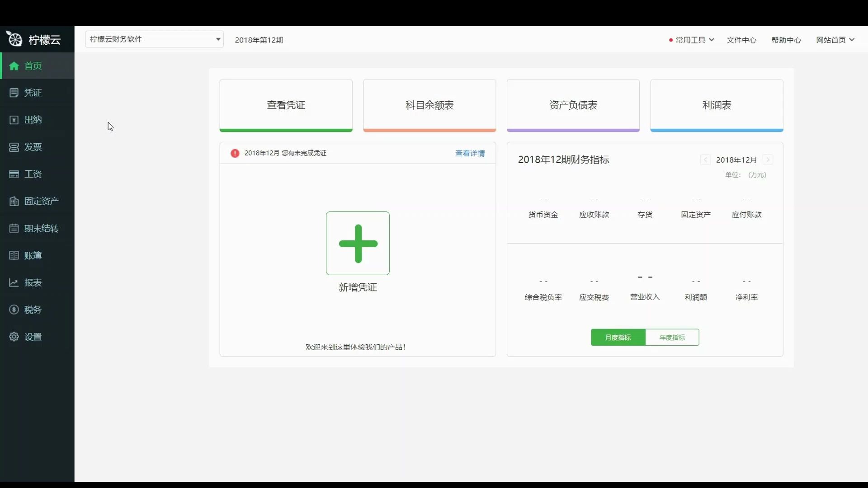Click the red warning icon beside 2018年12月

235,153
